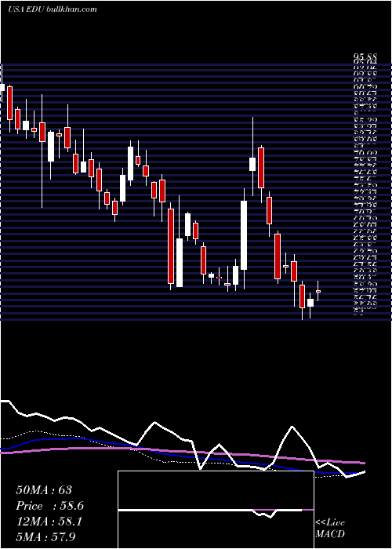Image resolution: width=392 pixels, height=549 pixels.
Task: Select the top price label 95.88
Action: 366,57
